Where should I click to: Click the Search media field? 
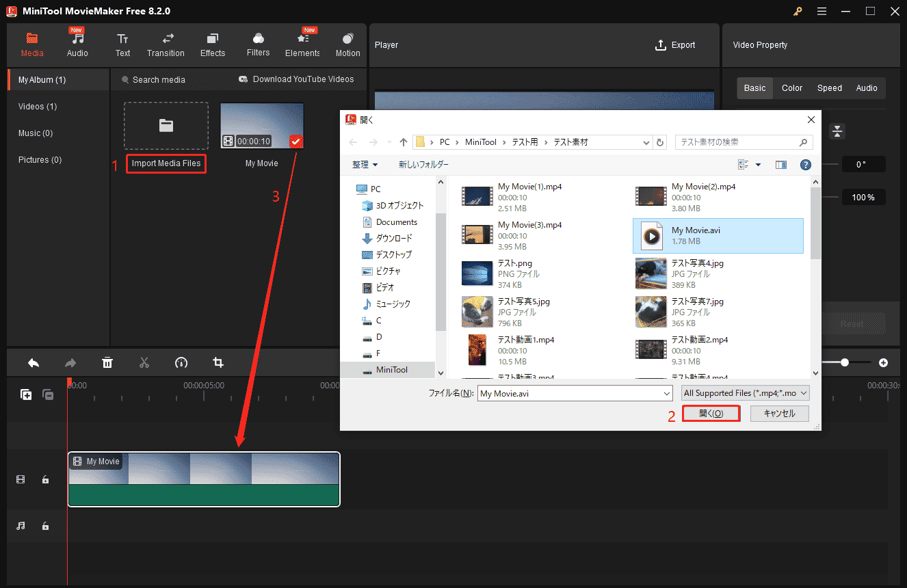tap(158, 80)
